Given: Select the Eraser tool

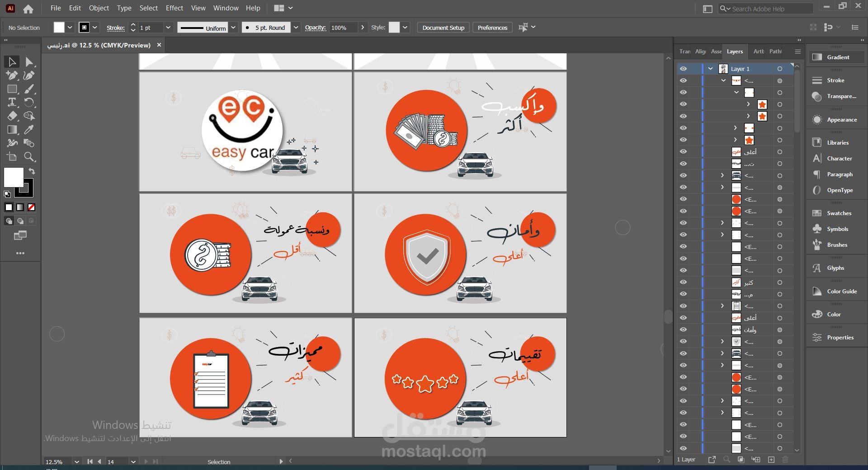Looking at the screenshot, I should (12, 116).
